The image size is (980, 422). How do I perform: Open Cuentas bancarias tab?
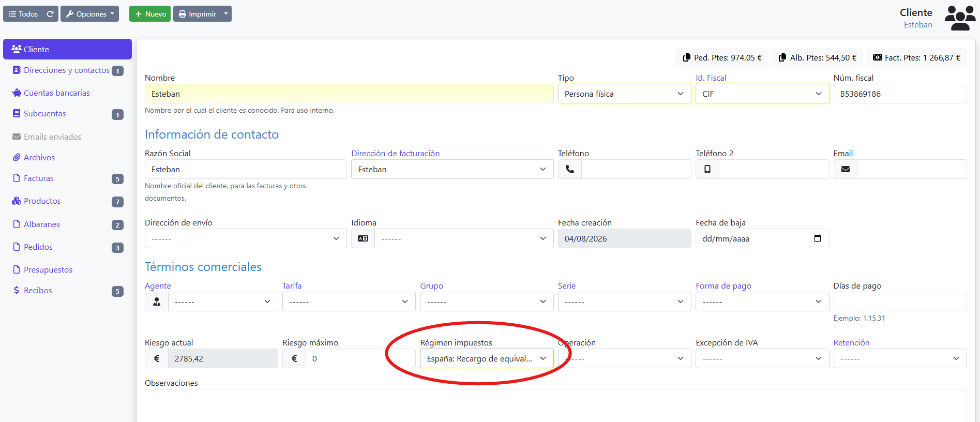coord(67,93)
